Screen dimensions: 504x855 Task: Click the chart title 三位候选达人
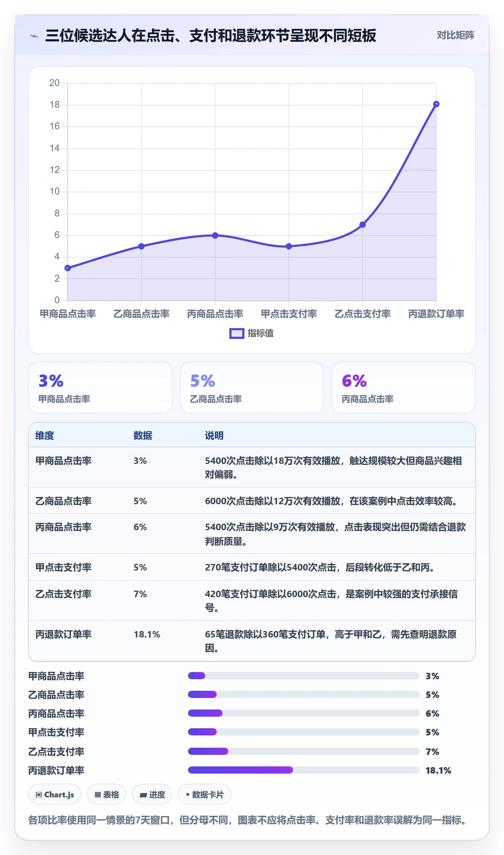211,36
